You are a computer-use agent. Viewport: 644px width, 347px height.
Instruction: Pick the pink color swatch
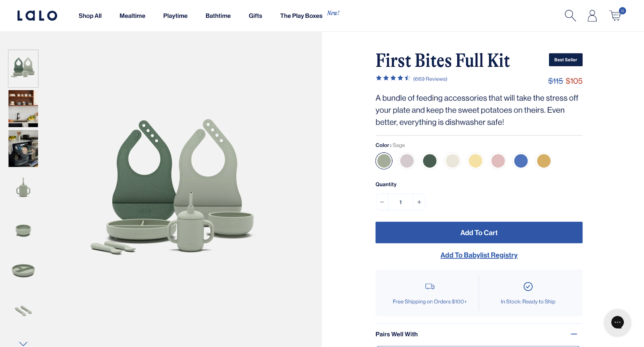click(x=498, y=161)
